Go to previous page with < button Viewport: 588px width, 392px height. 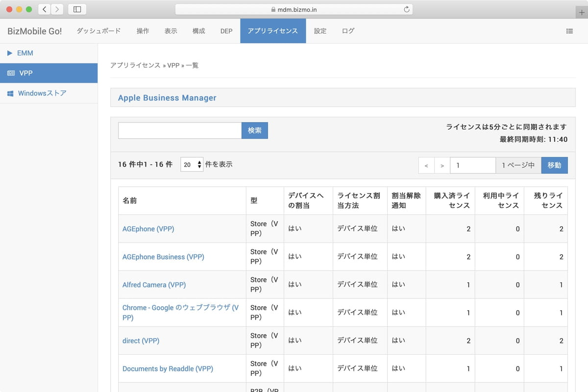[426, 166]
